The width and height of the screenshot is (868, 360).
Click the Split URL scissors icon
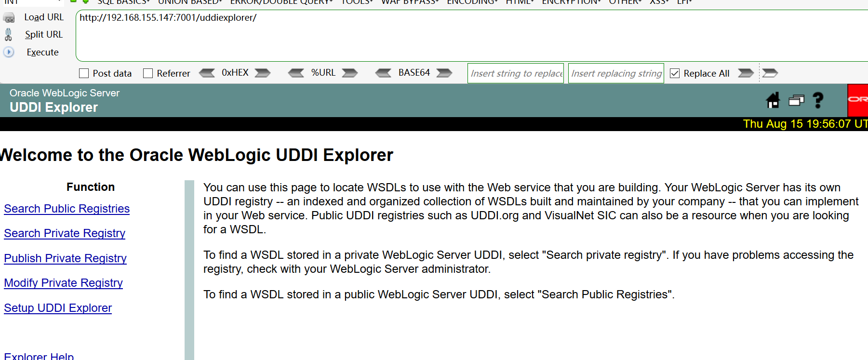point(8,34)
